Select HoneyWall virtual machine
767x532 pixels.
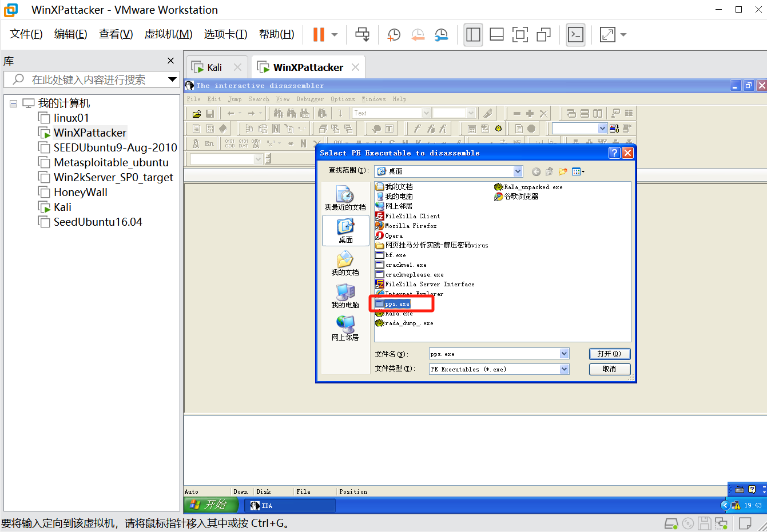click(80, 192)
